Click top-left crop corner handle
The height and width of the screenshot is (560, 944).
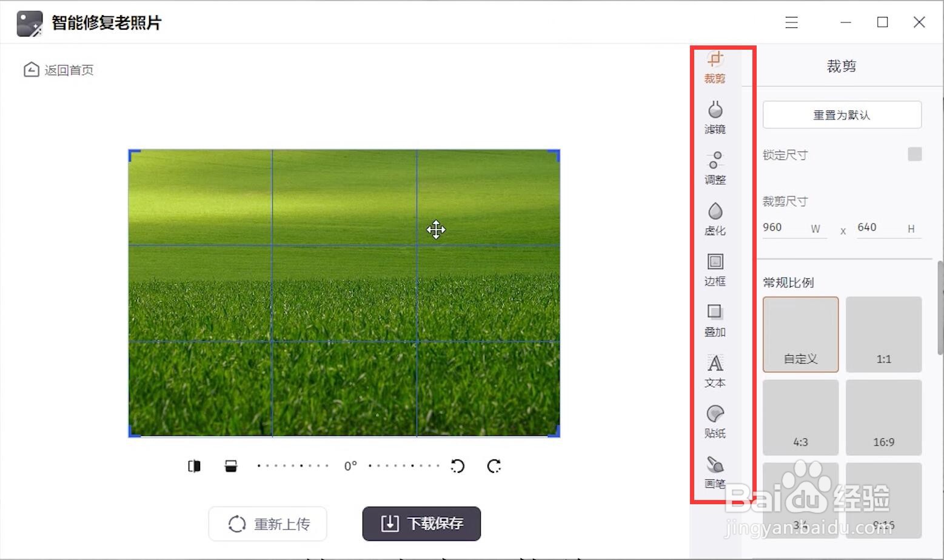[133, 155]
